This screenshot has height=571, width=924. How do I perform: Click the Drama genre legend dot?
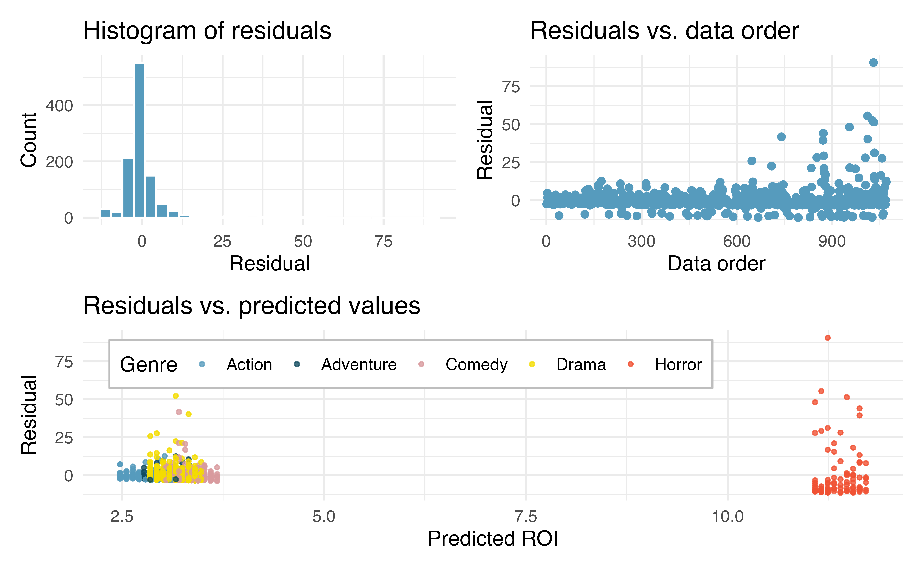pyautogui.click(x=532, y=364)
